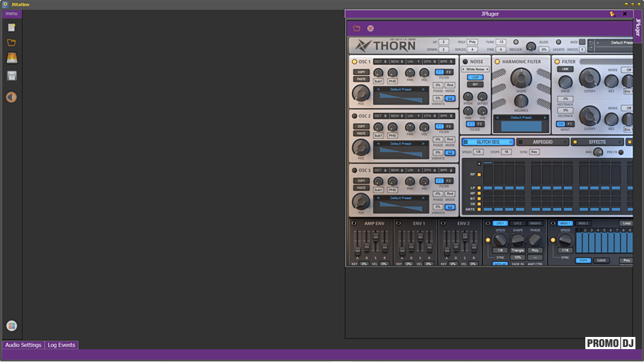Screen dimensions: 644x362
Task: Toggle the OSC 3 power LED
Action: coord(354,170)
